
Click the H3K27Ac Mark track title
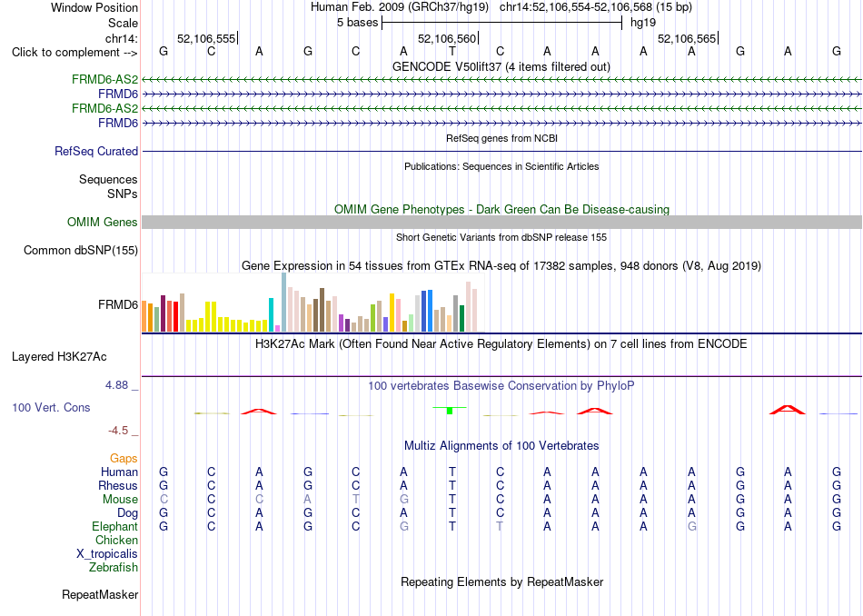pyautogui.click(x=501, y=344)
